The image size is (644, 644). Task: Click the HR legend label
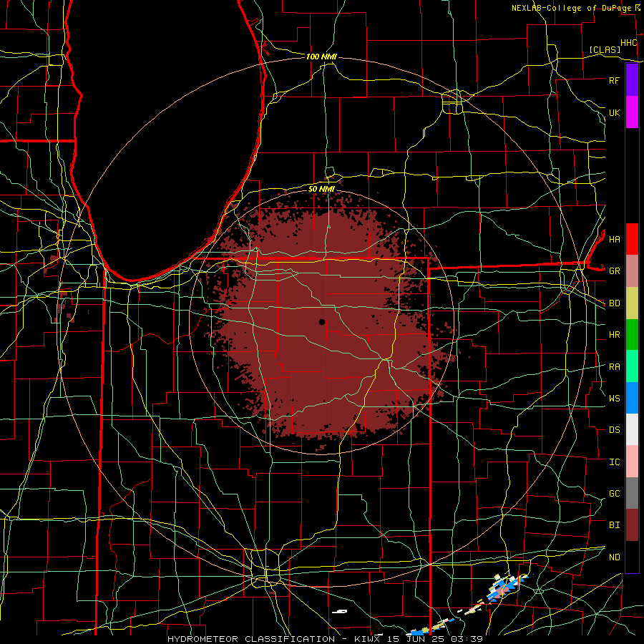614,335
